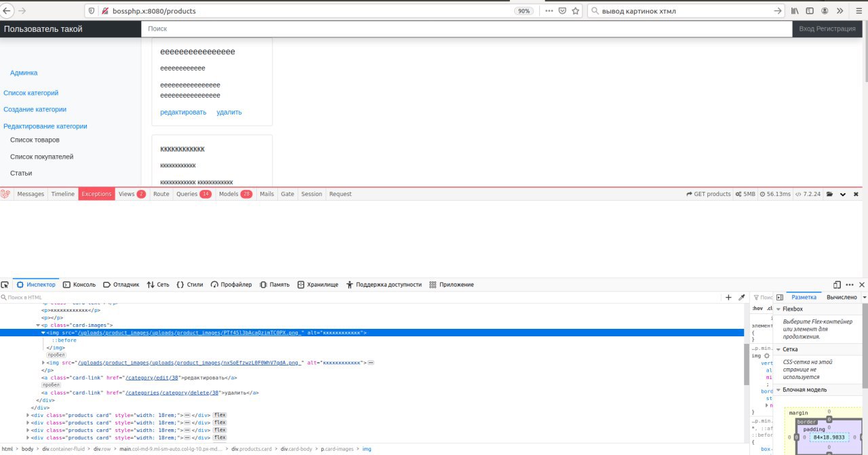Select 'Список товаров' in sidebar
The width and height of the screenshot is (868, 455).
pyautogui.click(x=35, y=140)
